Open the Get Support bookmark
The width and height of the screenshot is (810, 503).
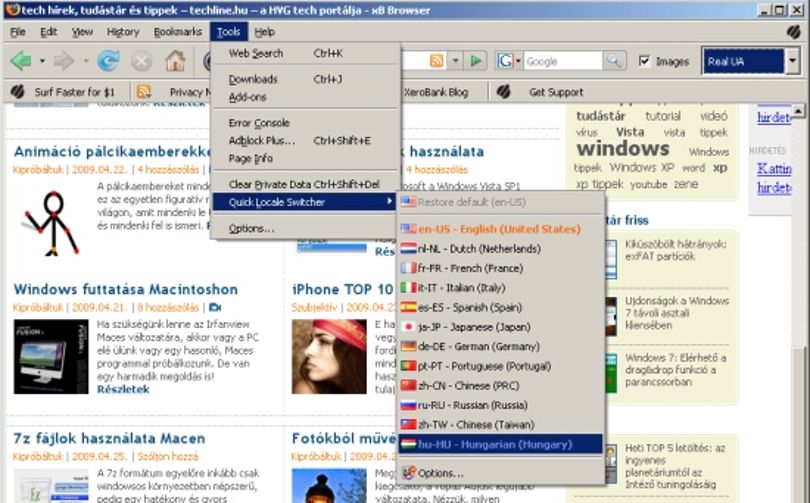pos(556,92)
